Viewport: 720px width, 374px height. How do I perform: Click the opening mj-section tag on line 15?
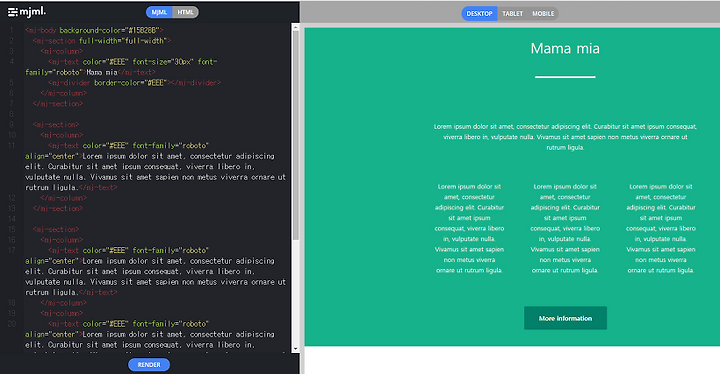(x=56, y=230)
